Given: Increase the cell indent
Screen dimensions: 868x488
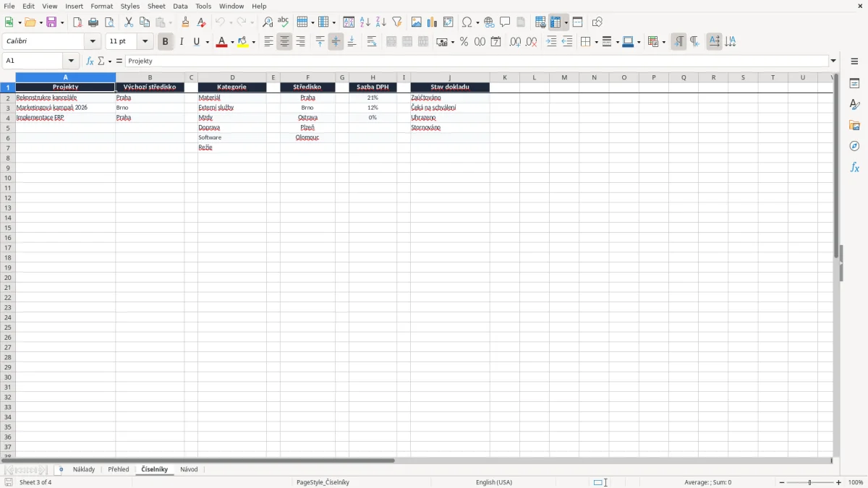Looking at the screenshot, I should point(551,42).
